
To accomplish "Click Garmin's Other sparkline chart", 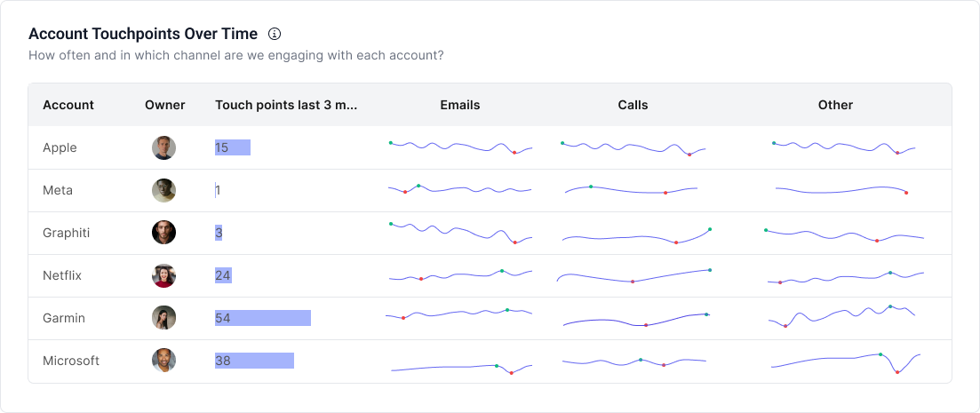I will (x=842, y=316).
